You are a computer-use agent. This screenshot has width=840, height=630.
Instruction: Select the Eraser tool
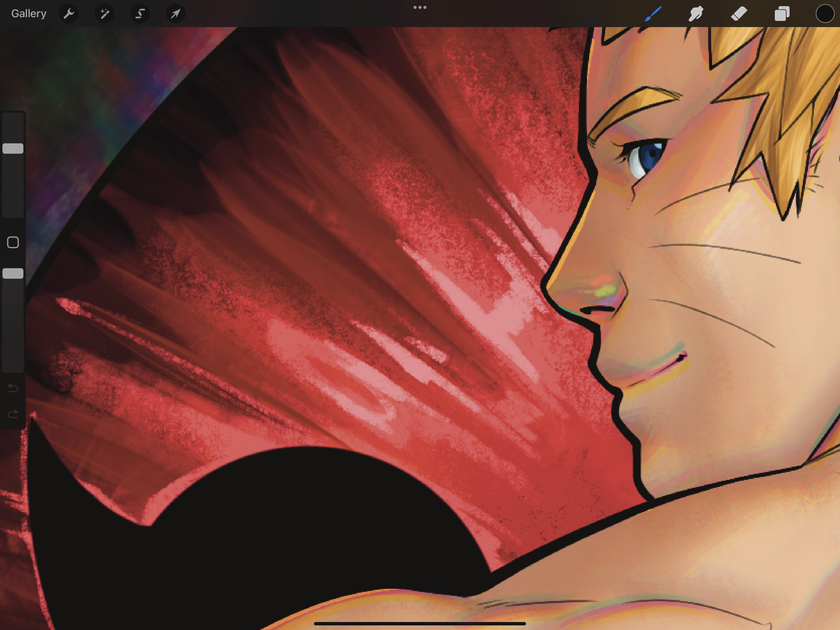point(739,14)
